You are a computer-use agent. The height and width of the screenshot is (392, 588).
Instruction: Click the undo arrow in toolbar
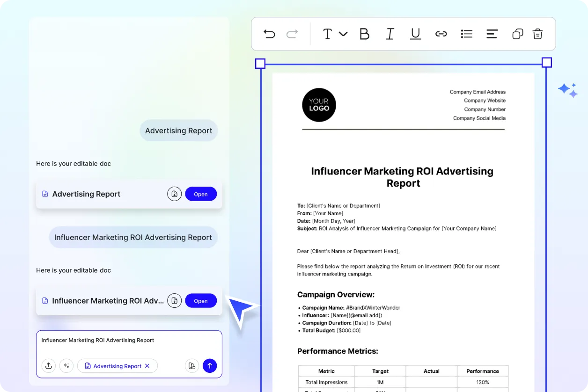(269, 34)
